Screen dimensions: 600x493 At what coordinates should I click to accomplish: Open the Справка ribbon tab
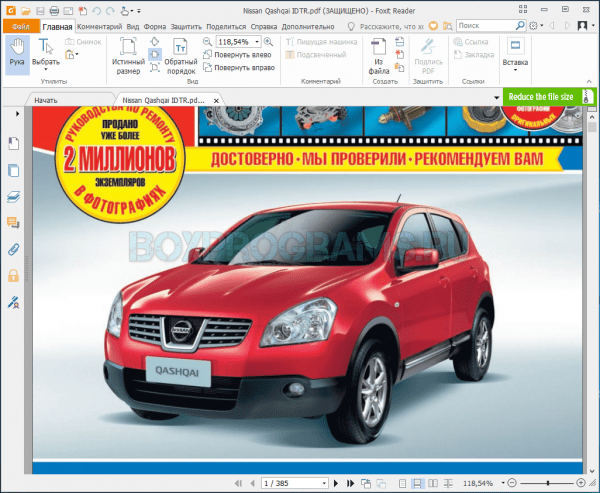(264, 26)
